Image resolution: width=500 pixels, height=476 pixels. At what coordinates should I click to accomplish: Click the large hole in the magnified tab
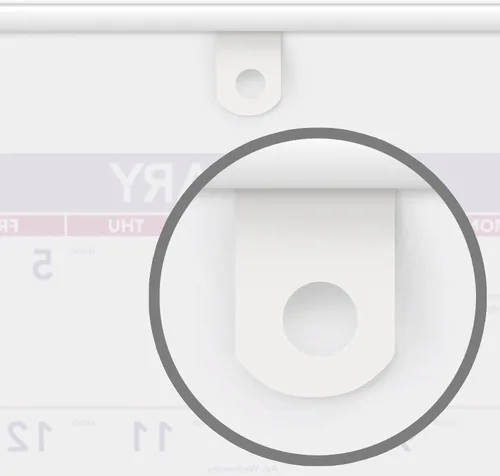(320, 319)
